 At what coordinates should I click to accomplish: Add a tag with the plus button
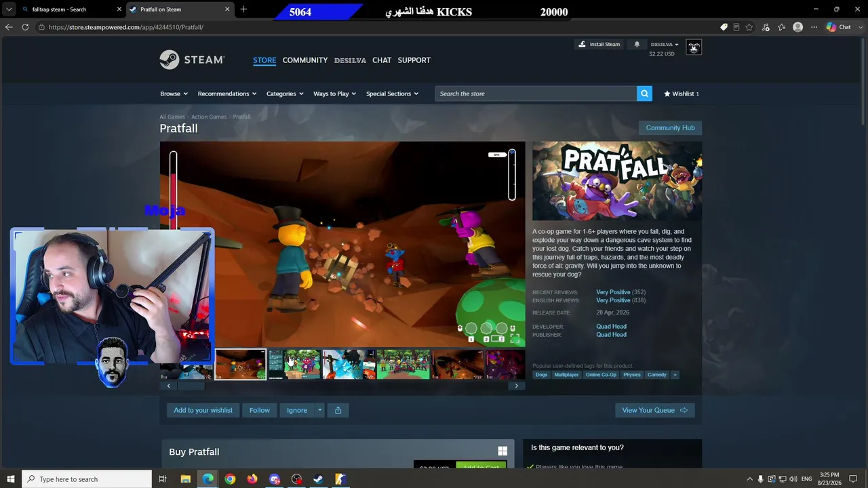pyautogui.click(x=674, y=375)
